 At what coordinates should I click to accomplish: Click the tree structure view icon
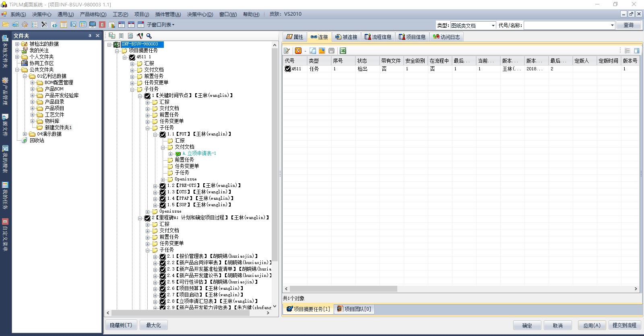tap(112, 36)
